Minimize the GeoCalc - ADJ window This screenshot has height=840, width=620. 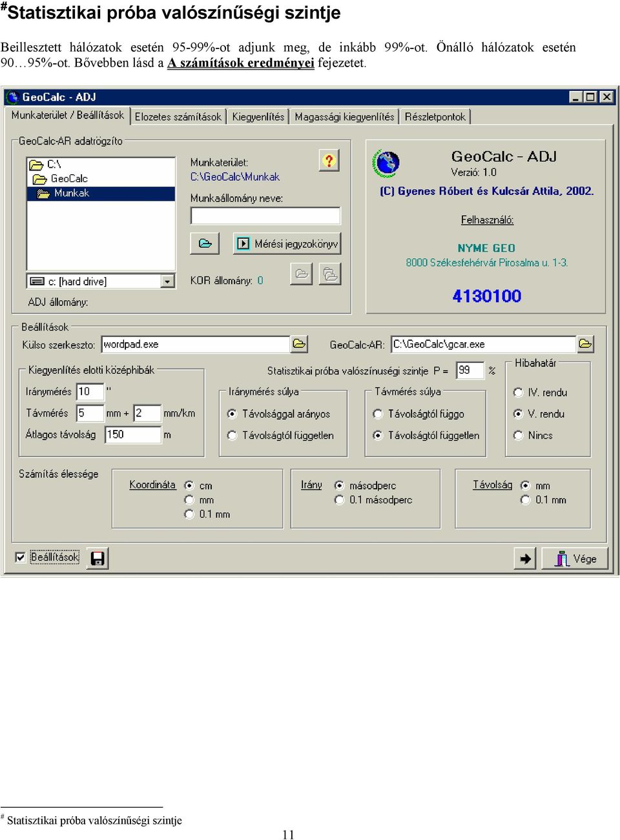pos(576,97)
